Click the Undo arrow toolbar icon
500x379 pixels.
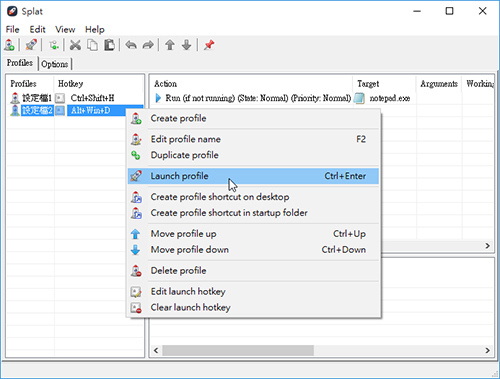pyautogui.click(x=131, y=45)
